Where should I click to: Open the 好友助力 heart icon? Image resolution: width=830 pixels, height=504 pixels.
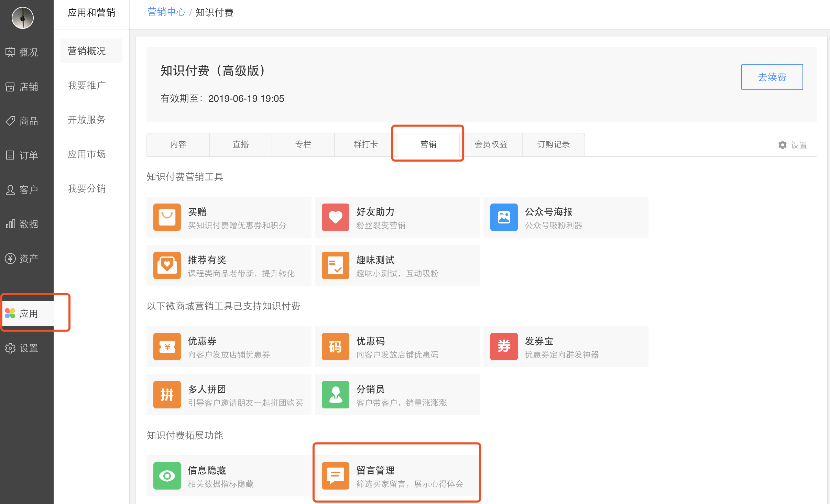[x=335, y=217]
